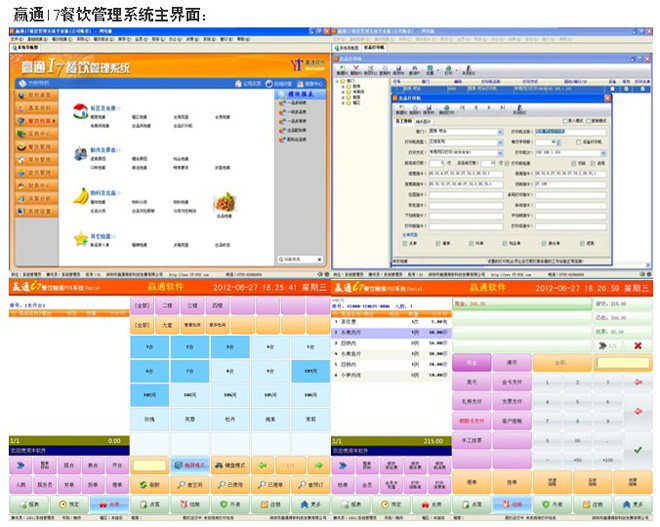
Task: Confirm payment with the green check mark
Action: coord(638,450)
